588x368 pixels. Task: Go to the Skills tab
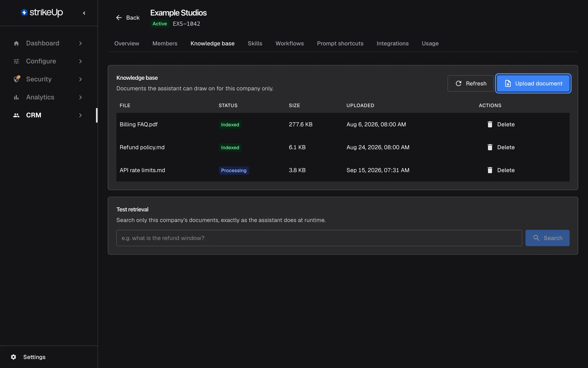(255, 44)
